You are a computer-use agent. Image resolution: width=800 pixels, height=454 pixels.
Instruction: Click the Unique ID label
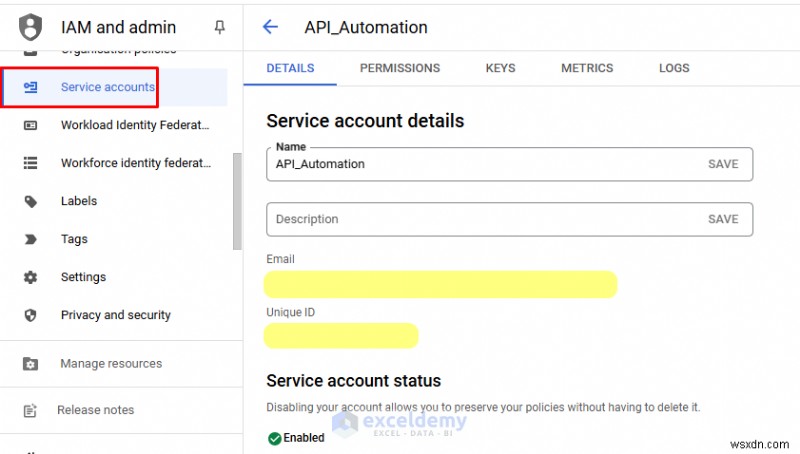pos(290,312)
